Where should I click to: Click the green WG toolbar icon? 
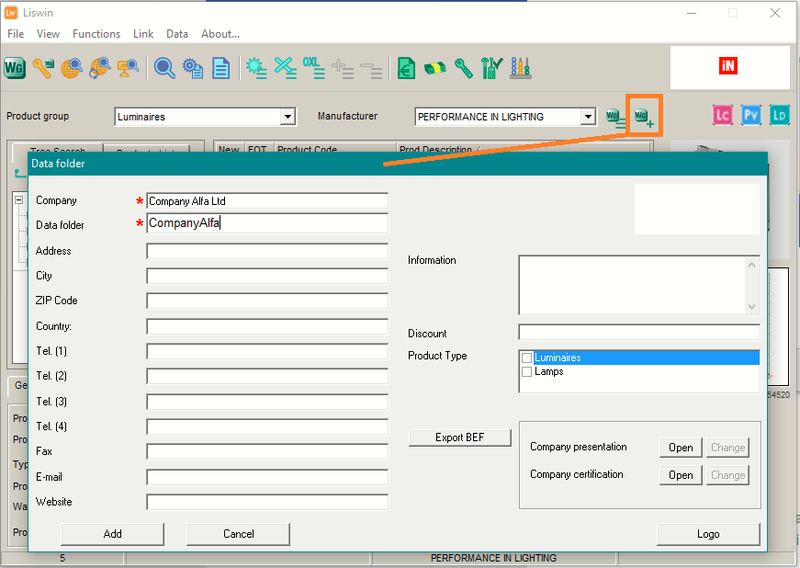click(x=15, y=68)
